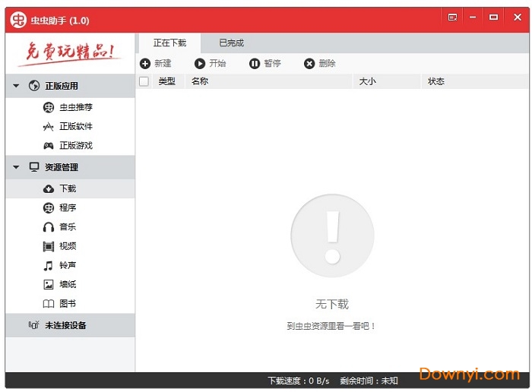Select 下载 in the sidebar

coord(70,189)
